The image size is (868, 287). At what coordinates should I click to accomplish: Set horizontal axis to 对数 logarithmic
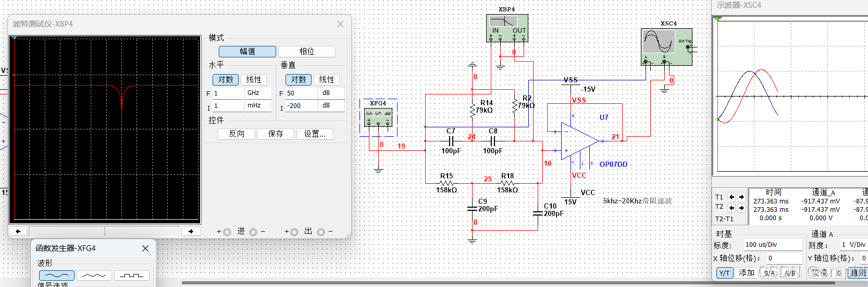tap(226, 80)
